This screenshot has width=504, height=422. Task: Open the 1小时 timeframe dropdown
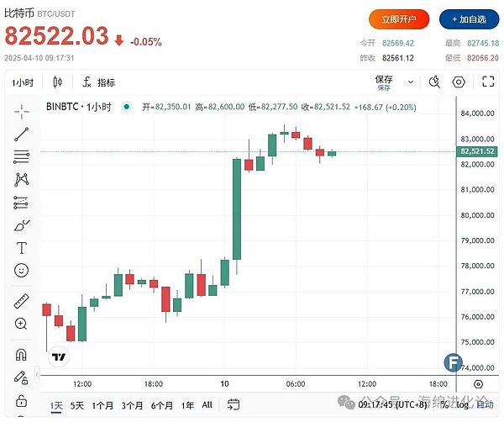coord(23,82)
